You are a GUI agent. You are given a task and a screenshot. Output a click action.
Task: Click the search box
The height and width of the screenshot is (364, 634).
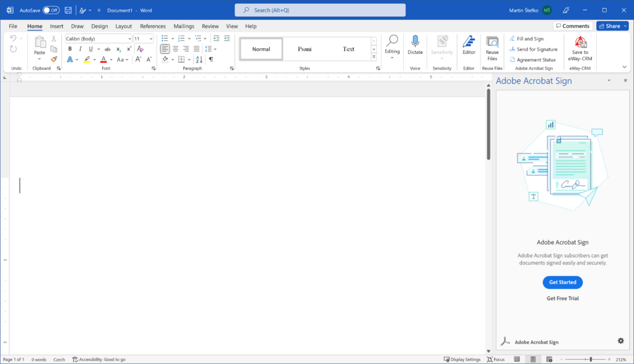[x=320, y=10]
